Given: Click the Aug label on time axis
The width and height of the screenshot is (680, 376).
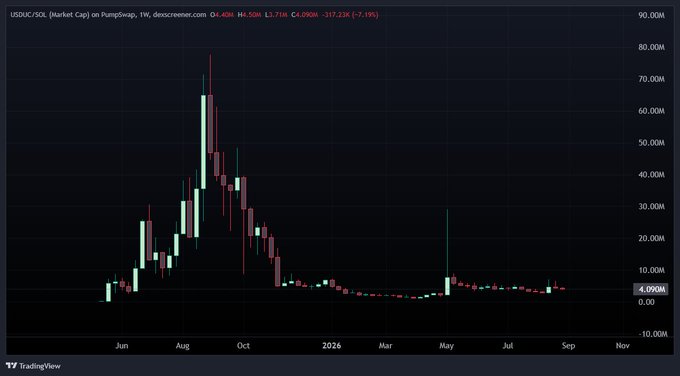Looking at the screenshot, I should pyautogui.click(x=183, y=346).
